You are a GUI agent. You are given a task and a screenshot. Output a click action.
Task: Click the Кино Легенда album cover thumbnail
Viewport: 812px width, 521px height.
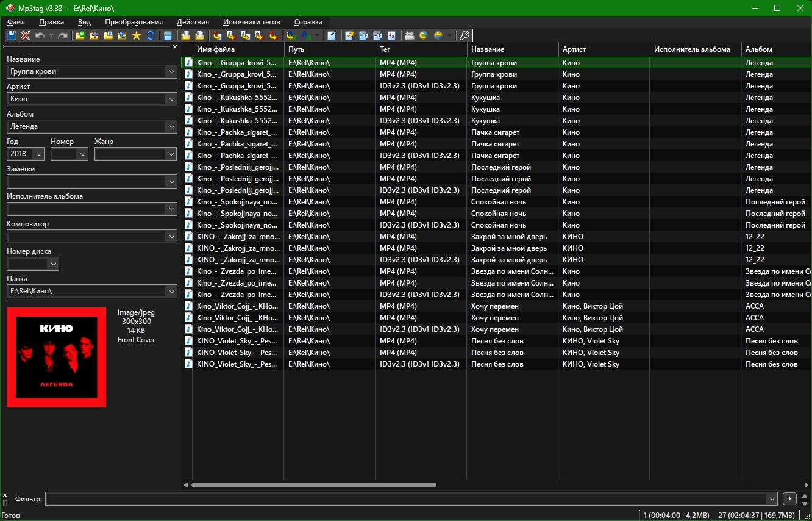tap(56, 357)
